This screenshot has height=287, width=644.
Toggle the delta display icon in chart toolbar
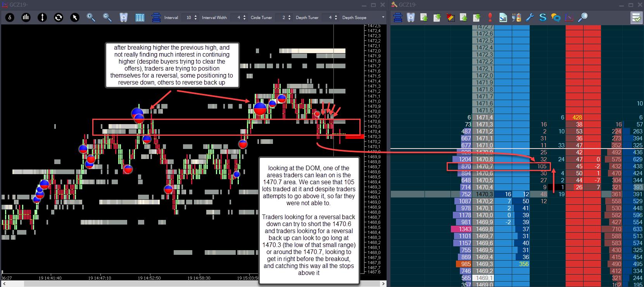click(10, 17)
